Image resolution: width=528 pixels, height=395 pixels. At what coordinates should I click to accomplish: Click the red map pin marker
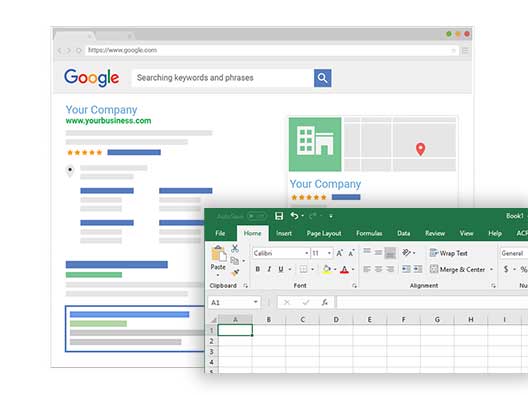420,149
